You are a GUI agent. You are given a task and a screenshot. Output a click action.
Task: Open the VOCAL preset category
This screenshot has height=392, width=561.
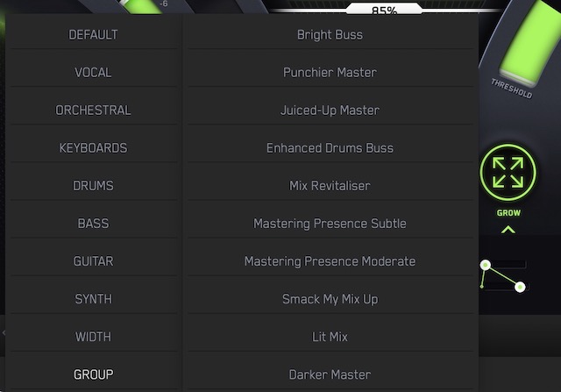click(93, 72)
